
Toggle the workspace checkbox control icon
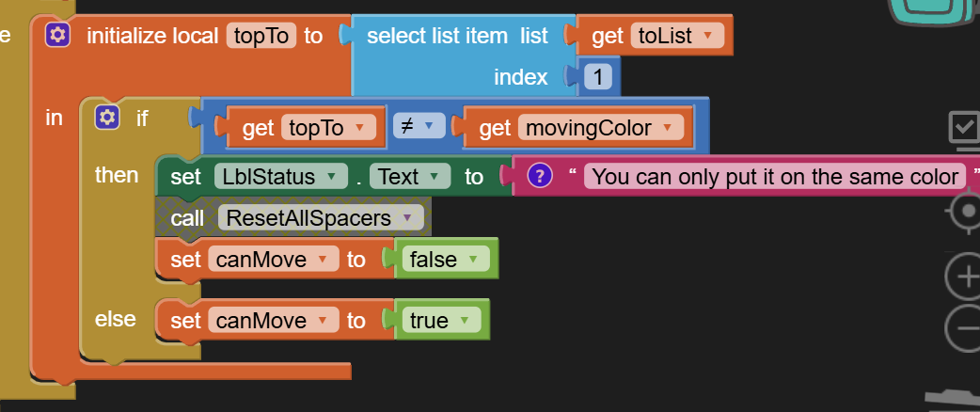(x=965, y=128)
